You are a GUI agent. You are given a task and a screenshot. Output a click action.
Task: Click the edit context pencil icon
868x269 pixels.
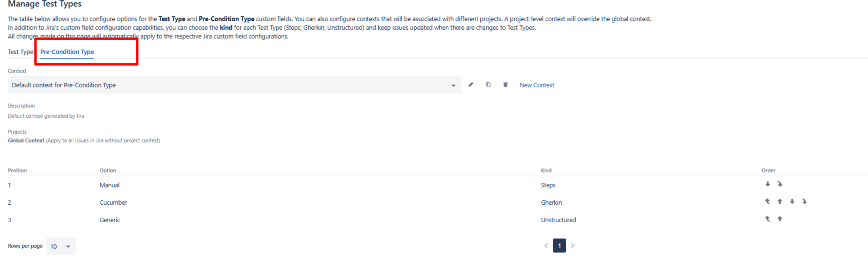[x=470, y=85]
